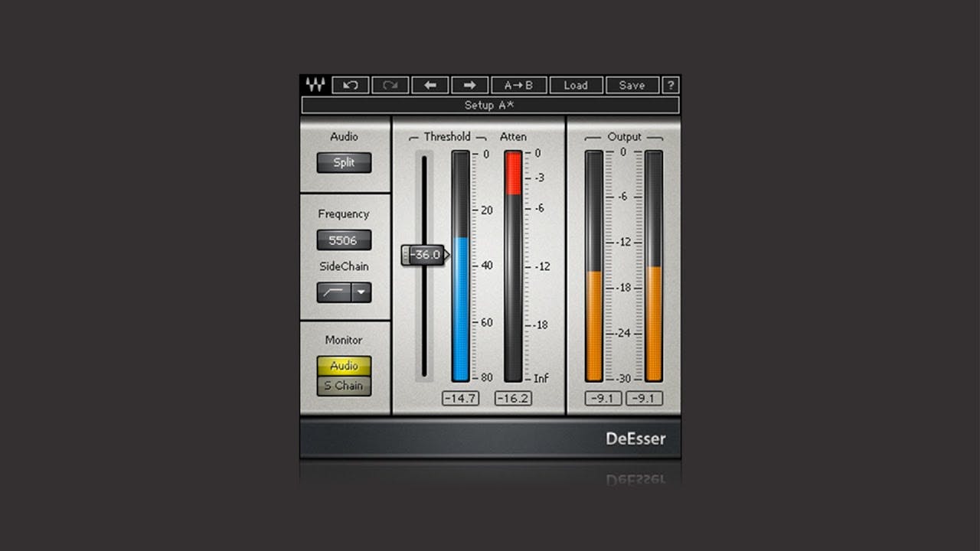
Task: Open the Load preset menu
Action: (x=576, y=85)
